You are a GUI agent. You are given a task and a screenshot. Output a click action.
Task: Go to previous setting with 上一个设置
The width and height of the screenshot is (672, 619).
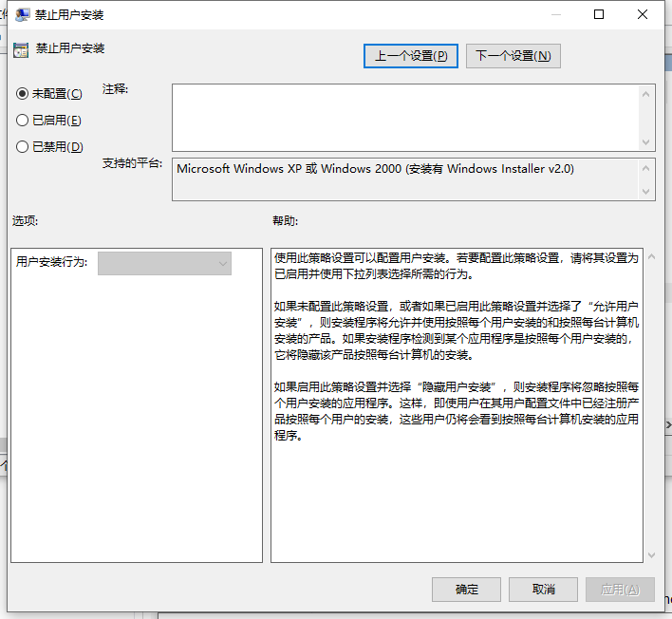411,56
